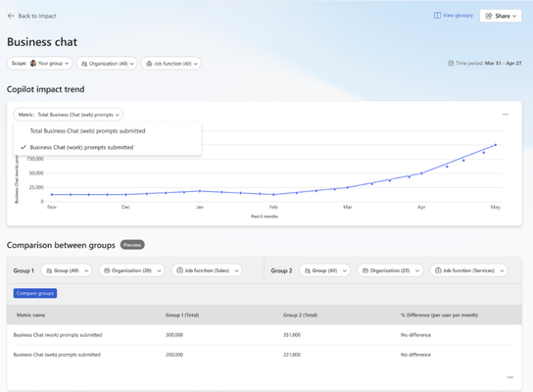Viewport: 533px width, 392px height.
Task: Click the data point at Jan
Action: pos(200,191)
